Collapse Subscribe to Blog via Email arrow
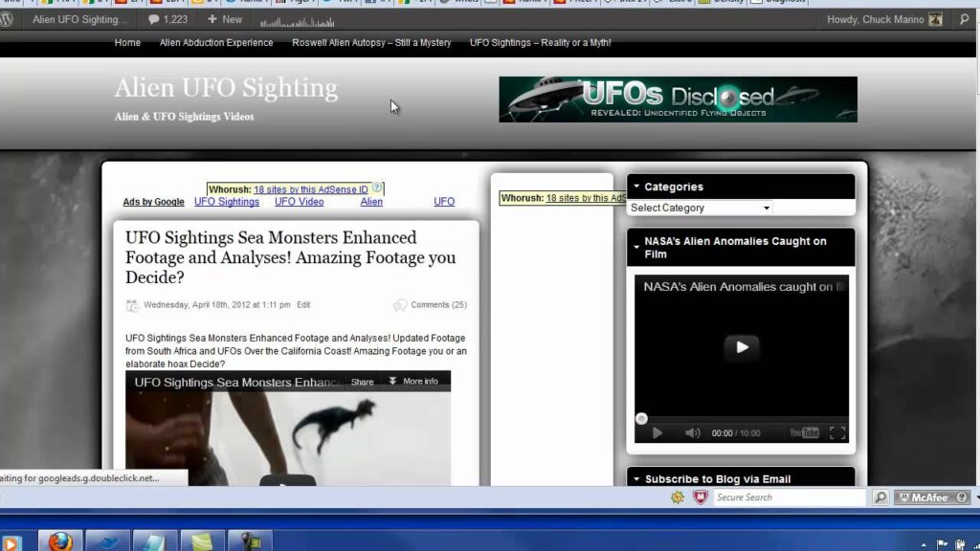 click(x=636, y=478)
